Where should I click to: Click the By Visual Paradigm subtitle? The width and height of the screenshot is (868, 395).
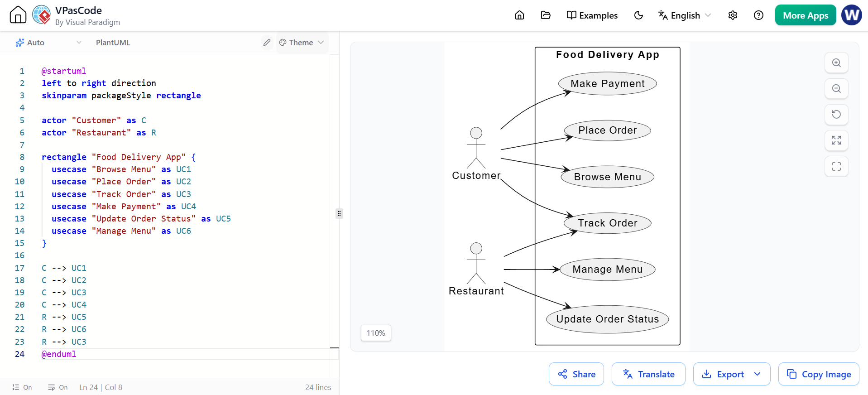click(x=87, y=22)
